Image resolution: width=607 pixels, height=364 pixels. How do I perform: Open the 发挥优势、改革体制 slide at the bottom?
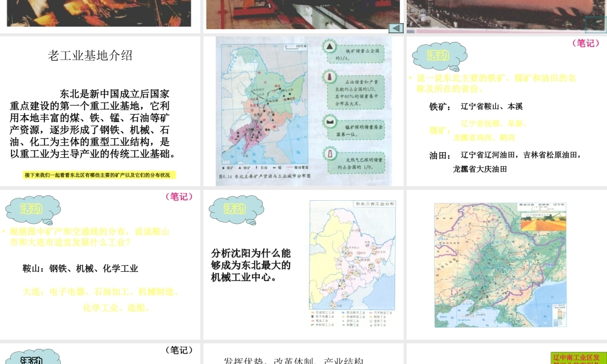(303, 354)
